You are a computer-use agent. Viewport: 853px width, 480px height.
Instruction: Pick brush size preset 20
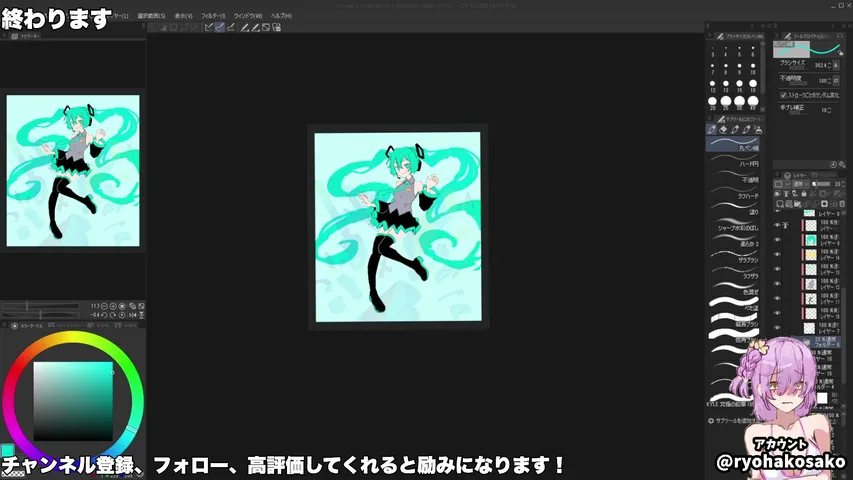(713, 102)
